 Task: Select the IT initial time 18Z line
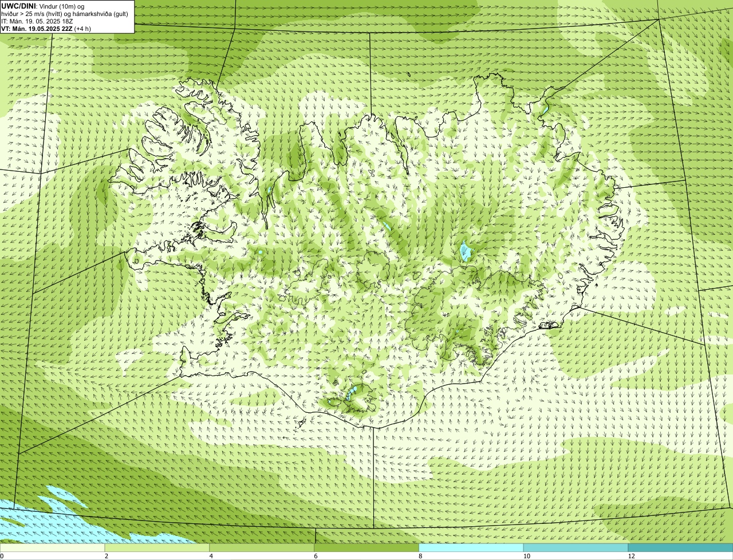[37, 21]
